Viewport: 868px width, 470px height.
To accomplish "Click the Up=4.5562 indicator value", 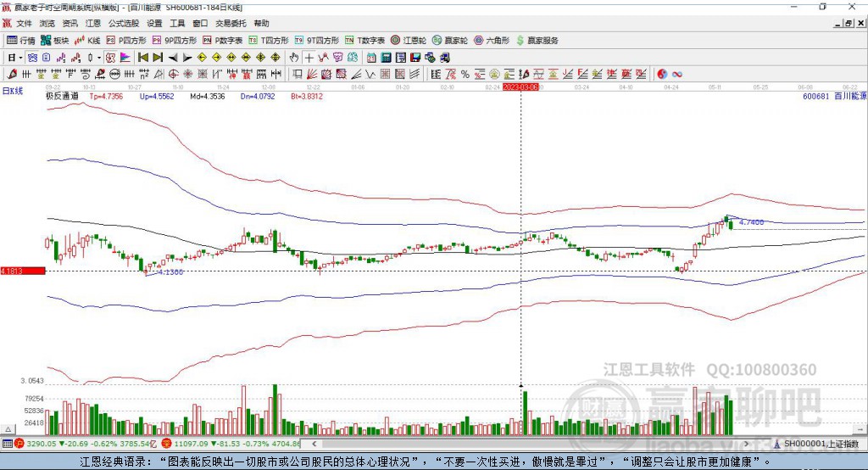I will click(157, 97).
